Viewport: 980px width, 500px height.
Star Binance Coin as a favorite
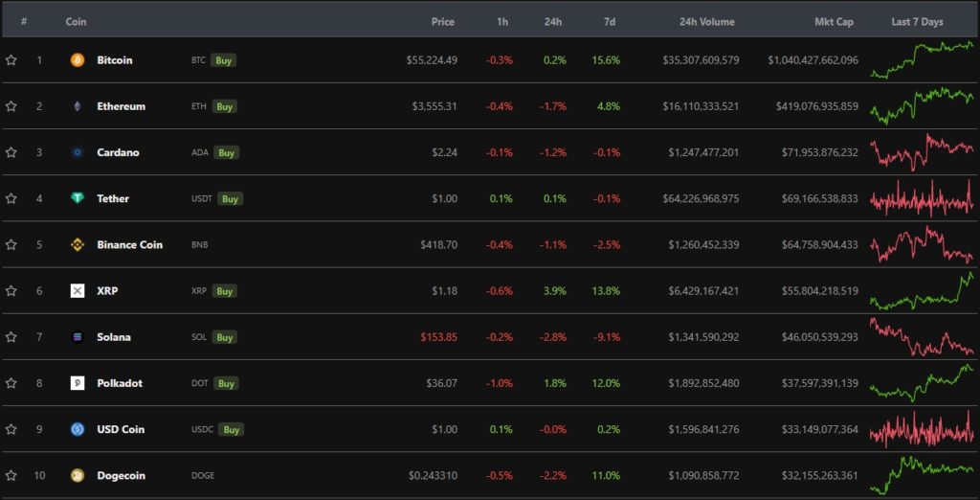(x=11, y=244)
